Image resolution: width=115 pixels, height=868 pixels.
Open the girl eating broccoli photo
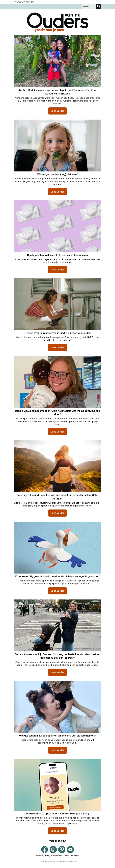click(57, 145)
